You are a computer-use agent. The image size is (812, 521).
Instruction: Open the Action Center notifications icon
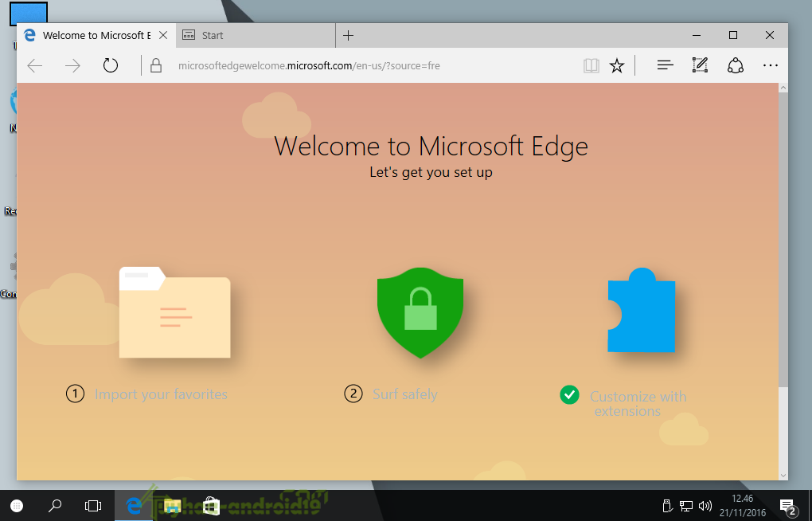click(x=787, y=507)
